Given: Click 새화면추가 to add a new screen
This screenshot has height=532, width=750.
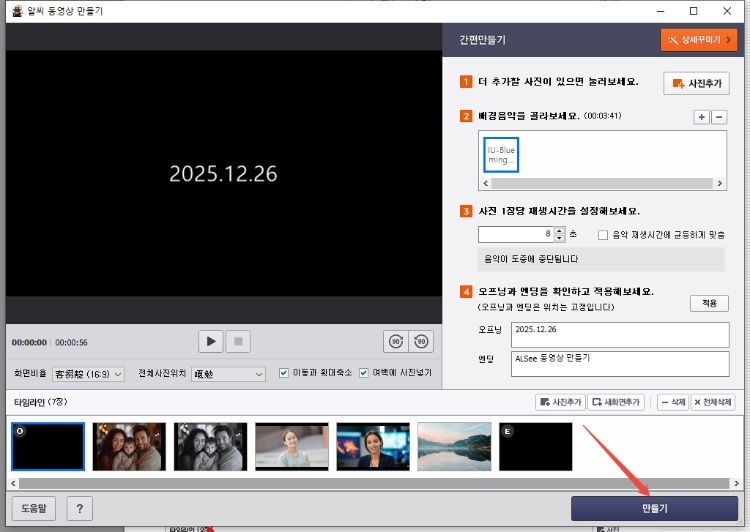Looking at the screenshot, I should pyautogui.click(x=616, y=401).
